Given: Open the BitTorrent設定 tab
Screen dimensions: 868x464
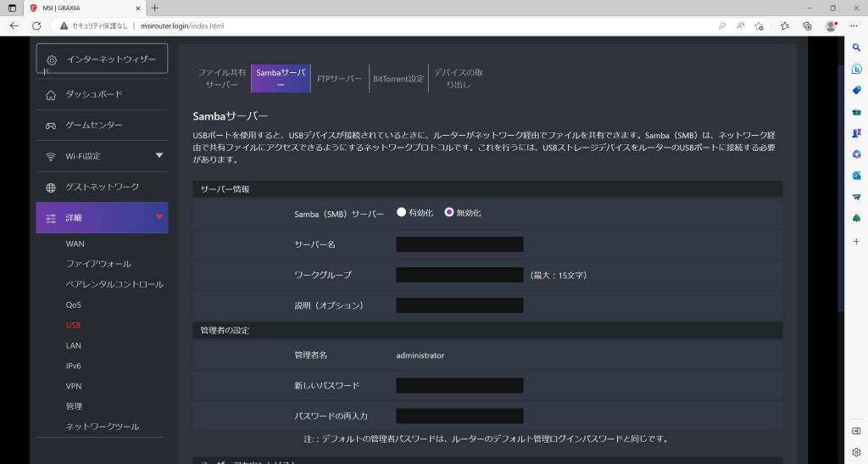Looking at the screenshot, I should (x=398, y=79).
